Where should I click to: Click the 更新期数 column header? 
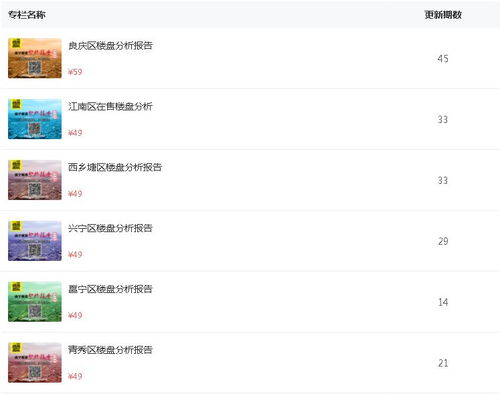pyautogui.click(x=443, y=15)
